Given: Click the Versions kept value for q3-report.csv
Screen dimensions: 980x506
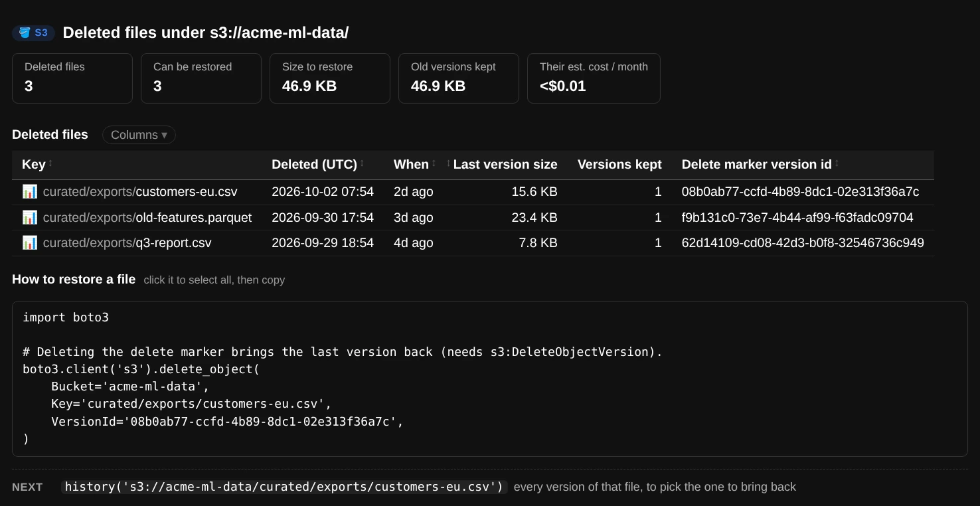Looking at the screenshot, I should click(658, 243).
